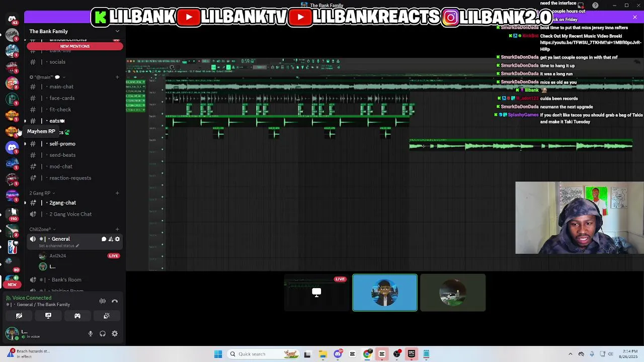This screenshot has width=644, height=362.
Task: Open the socials channel
Action: [x=74, y=62]
